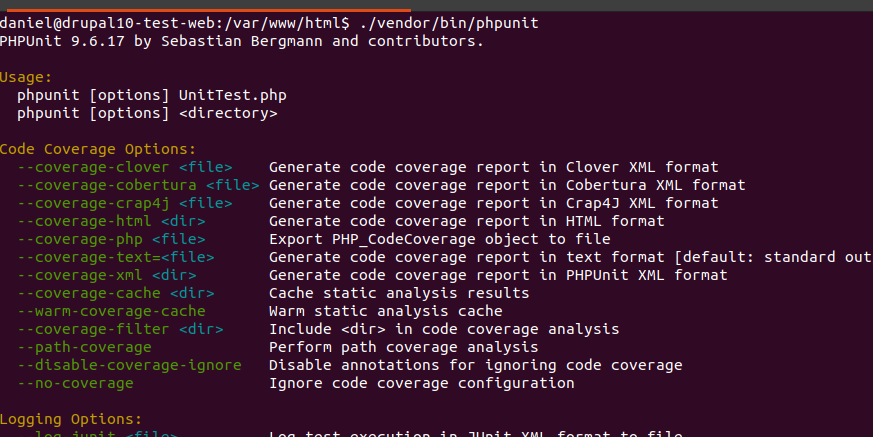This screenshot has height=437, width=873.
Task: Click the --coverage-html <dir> option
Action: [111, 221]
